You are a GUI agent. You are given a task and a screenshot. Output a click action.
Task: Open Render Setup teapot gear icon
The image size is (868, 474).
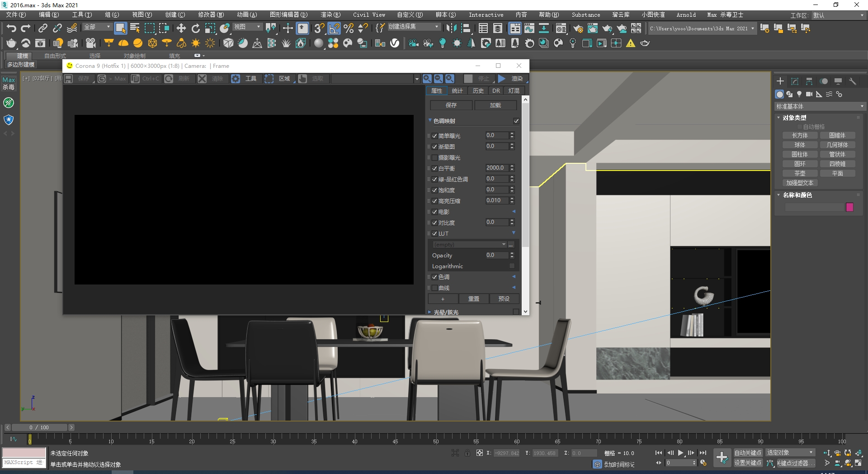pos(578,28)
